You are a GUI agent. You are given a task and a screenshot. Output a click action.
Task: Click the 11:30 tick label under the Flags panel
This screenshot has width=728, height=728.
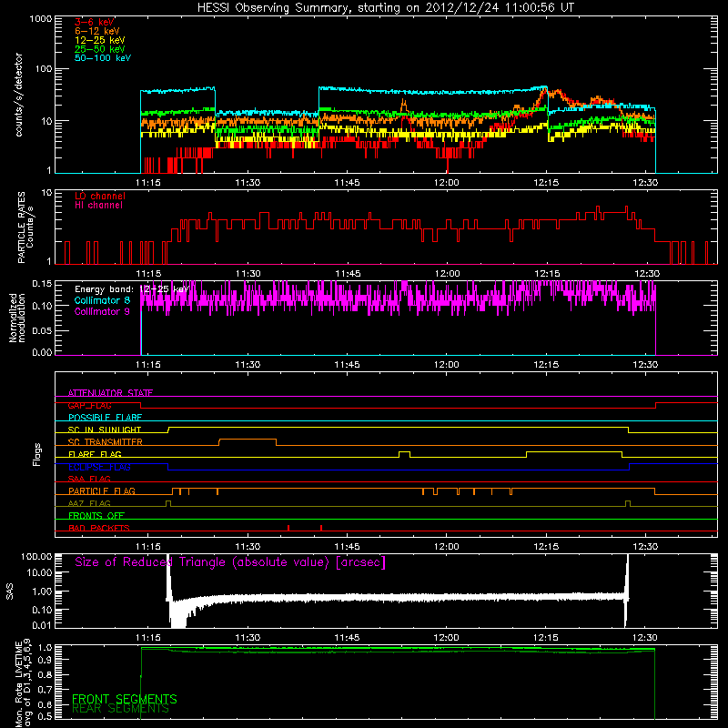coord(248,547)
